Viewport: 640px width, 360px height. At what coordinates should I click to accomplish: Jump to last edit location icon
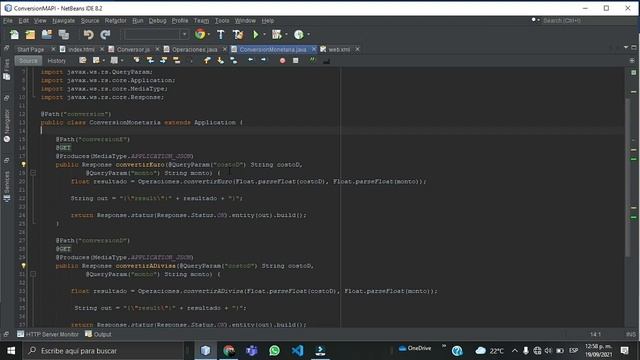pyautogui.click(x=83, y=60)
